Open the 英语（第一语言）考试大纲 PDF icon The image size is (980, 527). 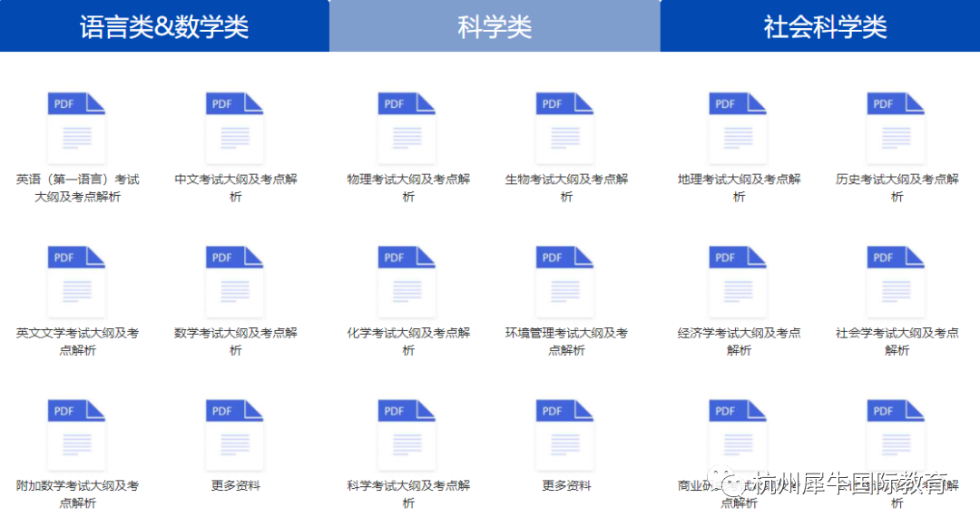77,128
